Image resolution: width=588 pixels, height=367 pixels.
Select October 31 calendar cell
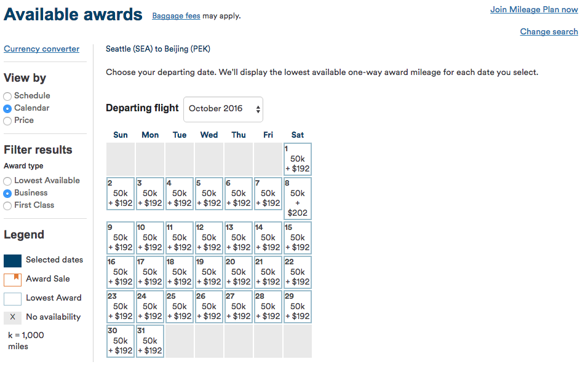(150, 341)
